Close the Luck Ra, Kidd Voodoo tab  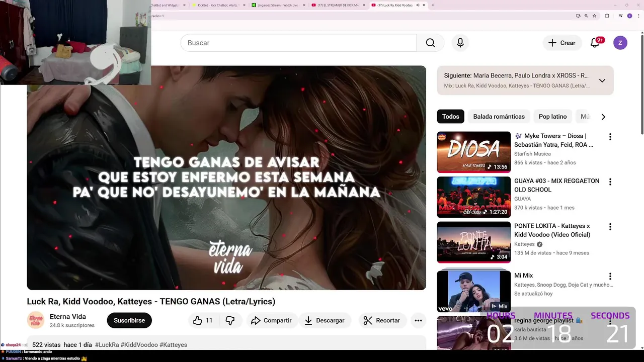[x=424, y=5]
